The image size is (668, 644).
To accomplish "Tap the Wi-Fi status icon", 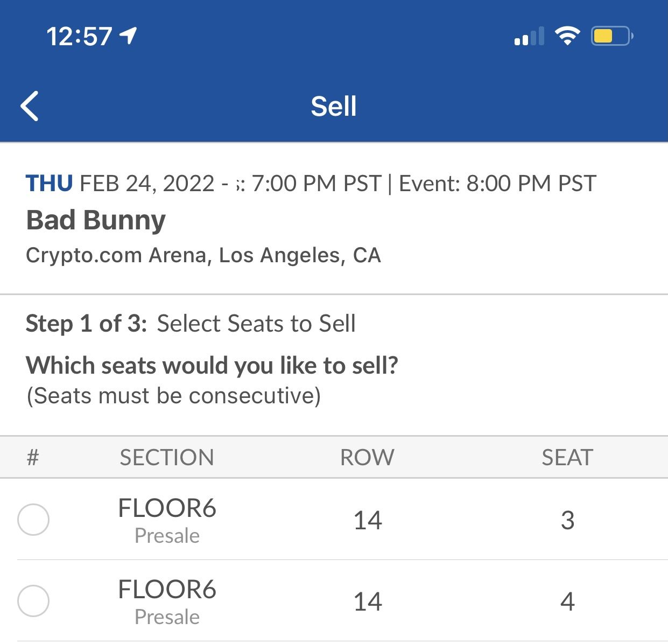I will coord(567,36).
